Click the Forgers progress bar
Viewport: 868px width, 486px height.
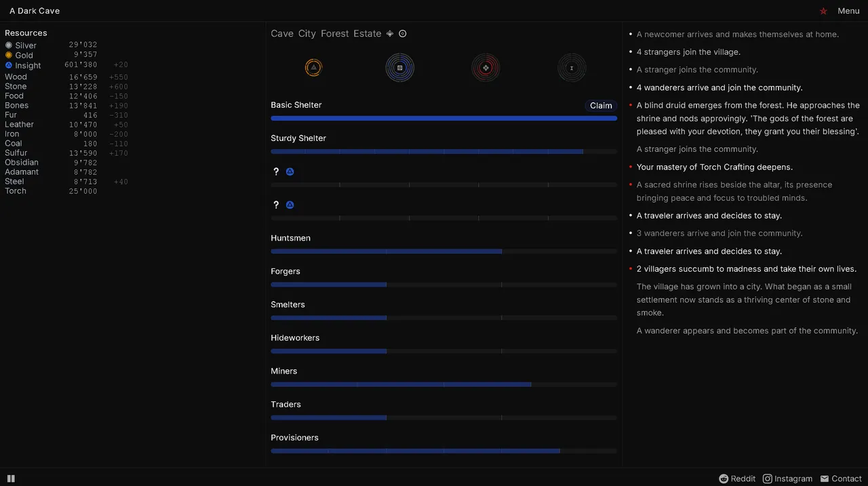pos(444,285)
